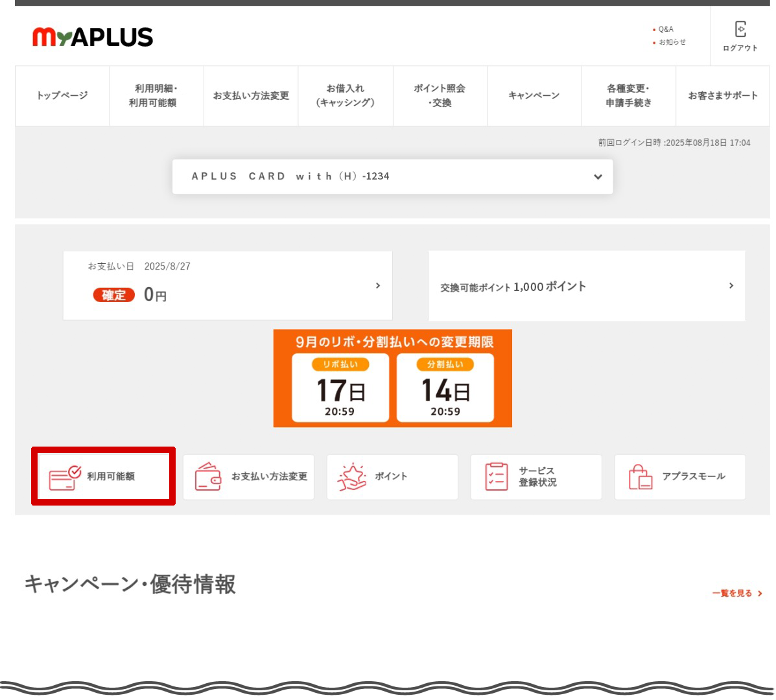Click the wallet icon for お支払い方法変更

[208, 477]
